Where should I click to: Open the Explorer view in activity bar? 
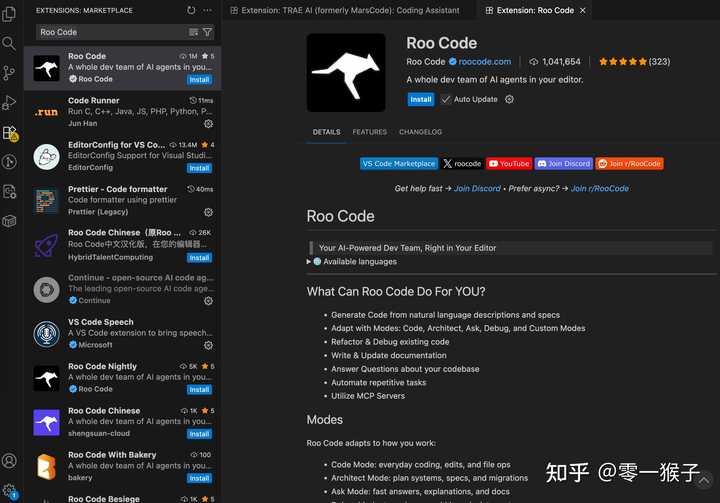9,14
